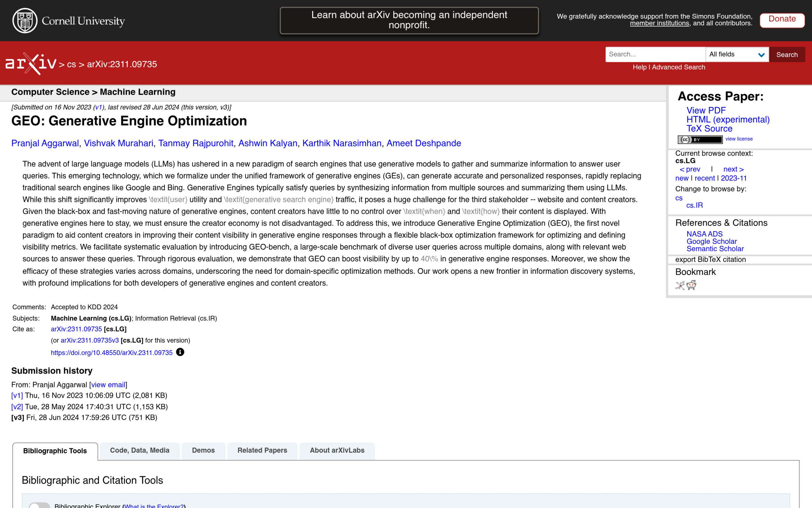812x508 pixels.
Task: Open the Help link
Action: point(639,67)
